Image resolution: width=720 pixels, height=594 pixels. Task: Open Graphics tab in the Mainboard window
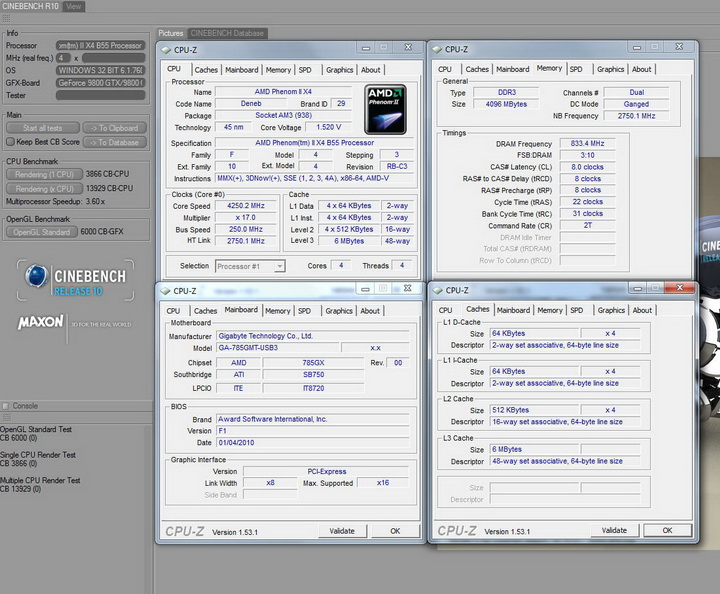pos(339,311)
